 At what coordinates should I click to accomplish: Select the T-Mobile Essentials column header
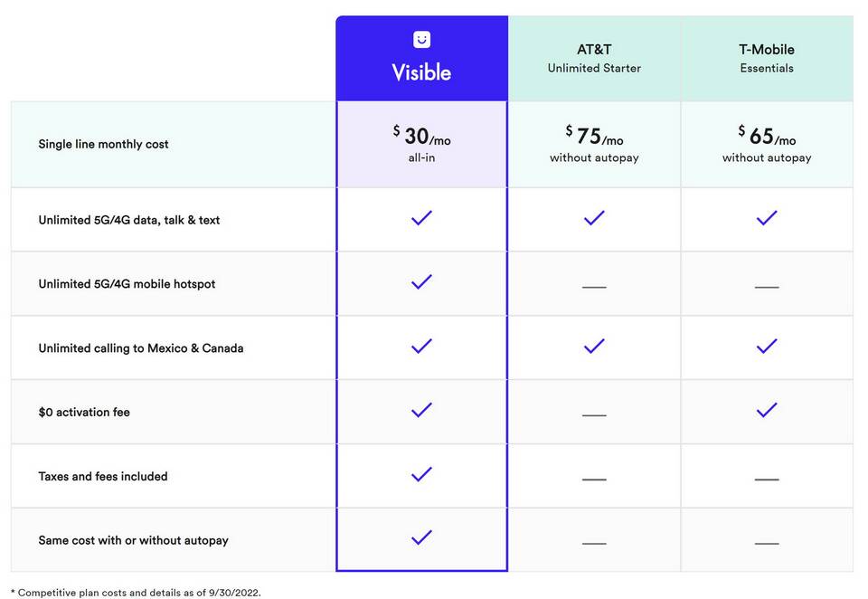point(768,58)
